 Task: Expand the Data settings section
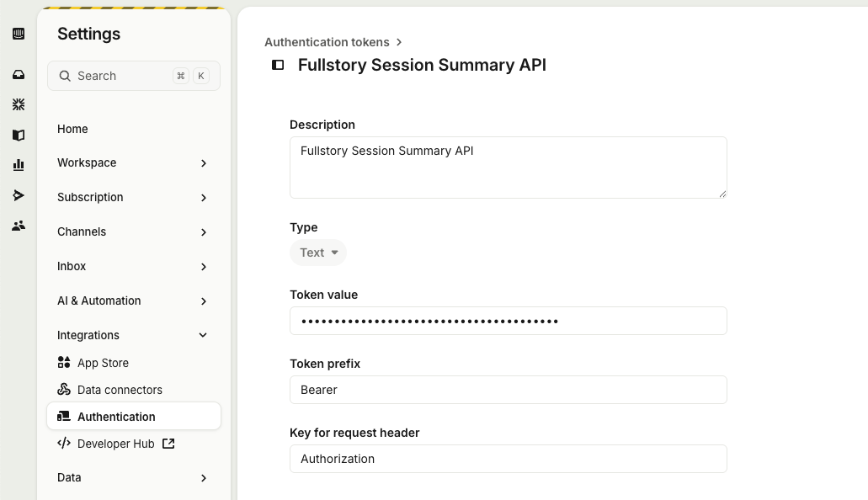pyautogui.click(x=133, y=477)
